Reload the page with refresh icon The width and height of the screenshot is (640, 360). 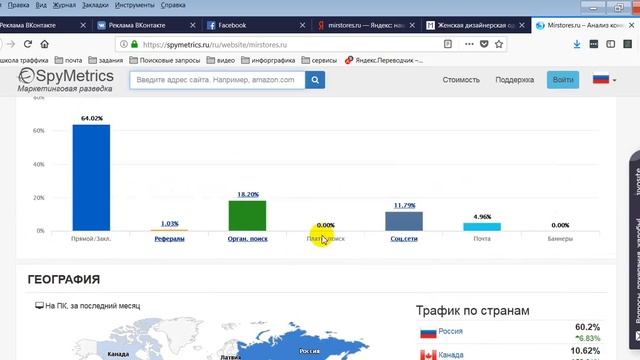coord(28,44)
